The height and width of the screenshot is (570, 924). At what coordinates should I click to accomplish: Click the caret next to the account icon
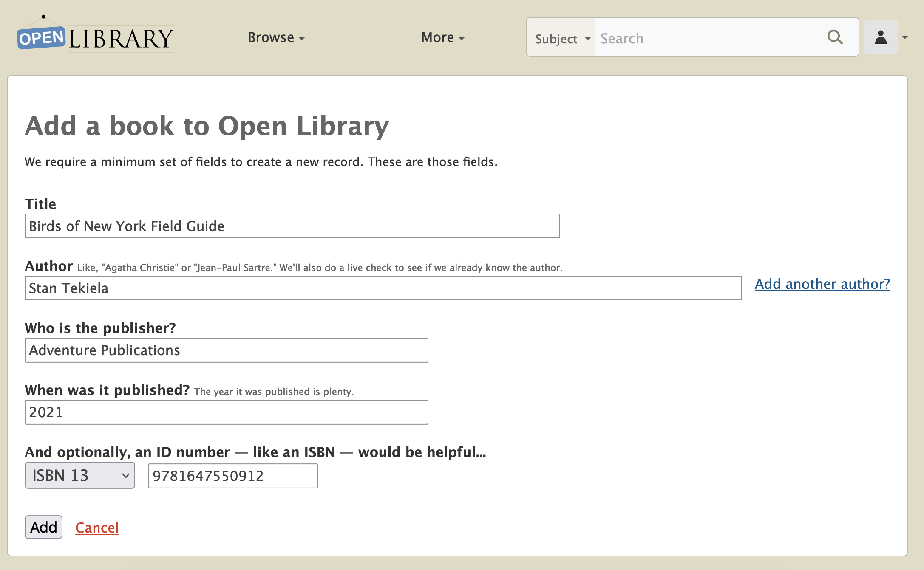[x=904, y=37]
